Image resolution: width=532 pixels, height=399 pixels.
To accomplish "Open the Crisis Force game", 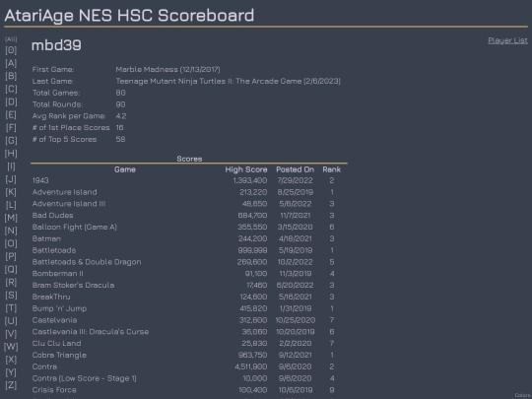I will pos(54,390).
